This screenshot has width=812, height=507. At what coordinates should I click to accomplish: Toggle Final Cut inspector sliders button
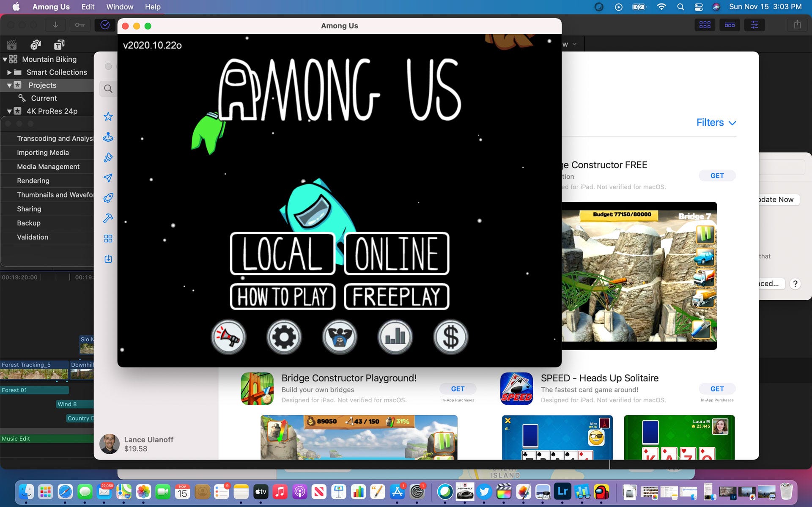(x=754, y=25)
